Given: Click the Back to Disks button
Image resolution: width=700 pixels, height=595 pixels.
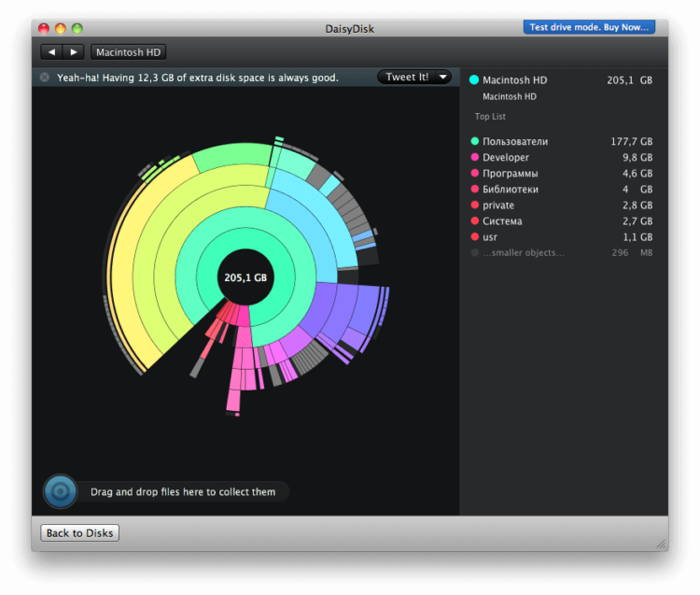Looking at the screenshot, I should point(80,533).
